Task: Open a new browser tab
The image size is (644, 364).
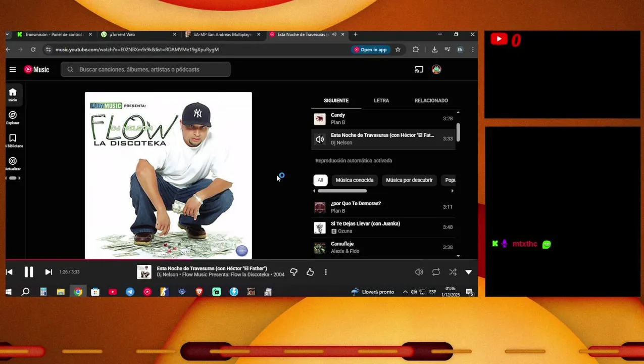Action: coord(356,34)
